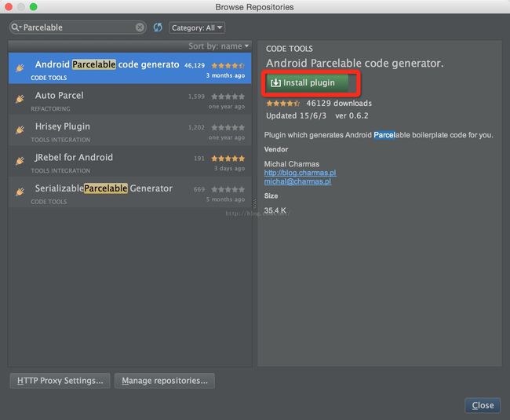Click the 35.4 K size value

(275, 210)
